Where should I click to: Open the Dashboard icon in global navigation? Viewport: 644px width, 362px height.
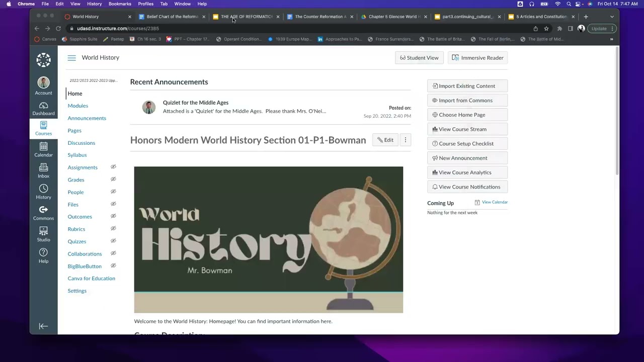[x=43, y=106]
